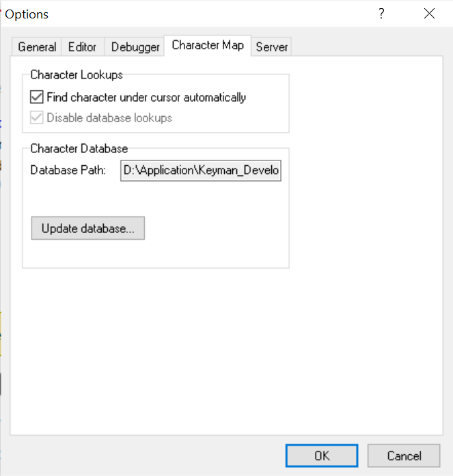Viewport: 453px width, 476px height.
Task: Click the Disable database lookups checkbox
Action: (x=37, y=117)
